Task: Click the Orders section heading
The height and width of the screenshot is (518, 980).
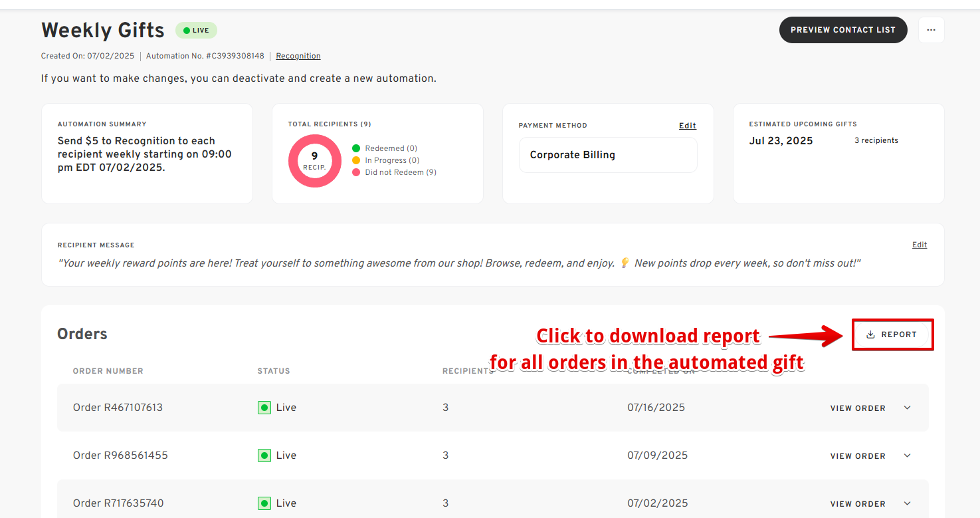Action: coord(82,334)
